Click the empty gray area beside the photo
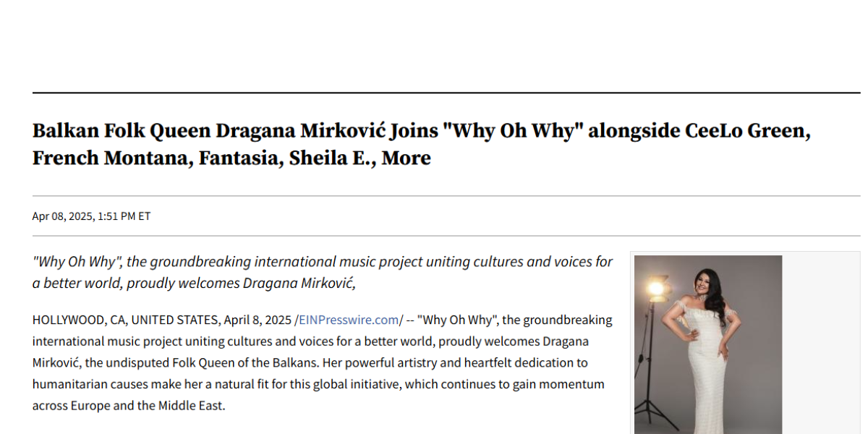Image resolution: width=868 pixels, height=434 pixels. click(820, 344)
